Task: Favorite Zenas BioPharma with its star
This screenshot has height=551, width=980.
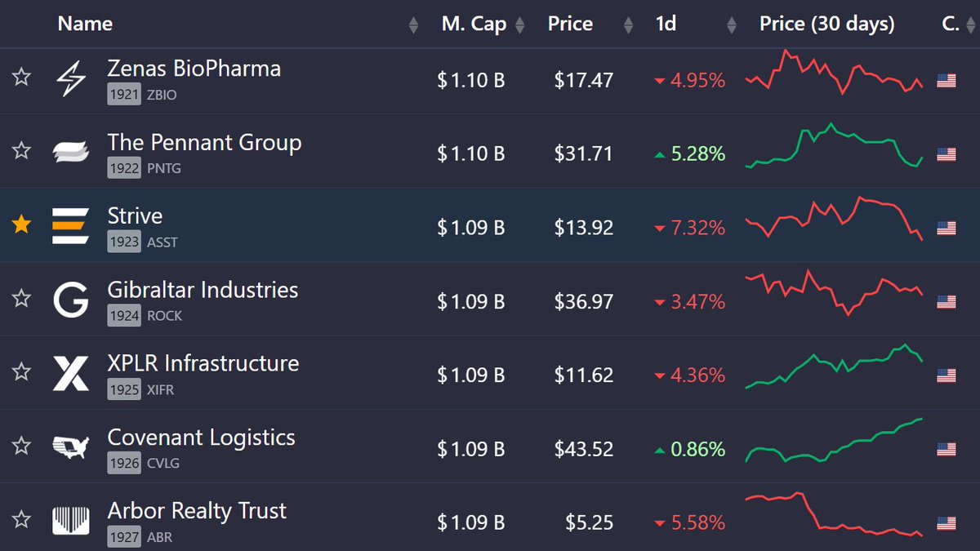Action: point(21,78)
